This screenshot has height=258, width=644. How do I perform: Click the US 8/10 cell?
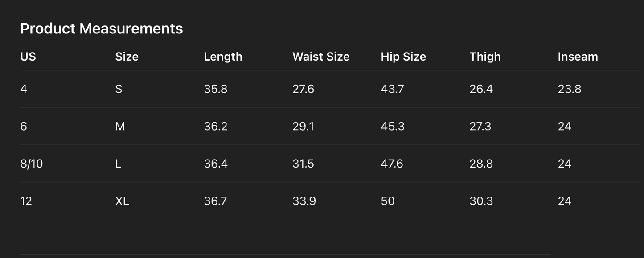[x=32, y=164]
